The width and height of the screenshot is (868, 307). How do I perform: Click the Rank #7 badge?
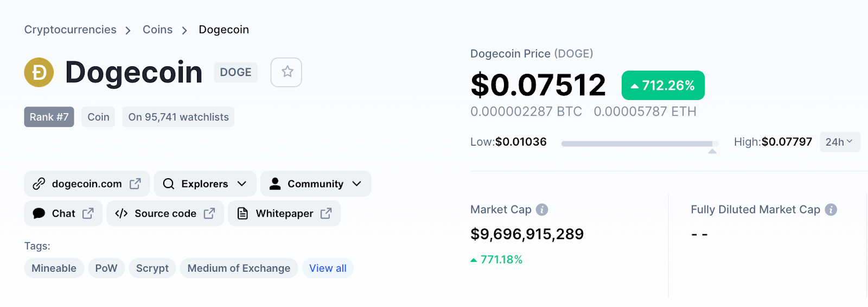49,117
